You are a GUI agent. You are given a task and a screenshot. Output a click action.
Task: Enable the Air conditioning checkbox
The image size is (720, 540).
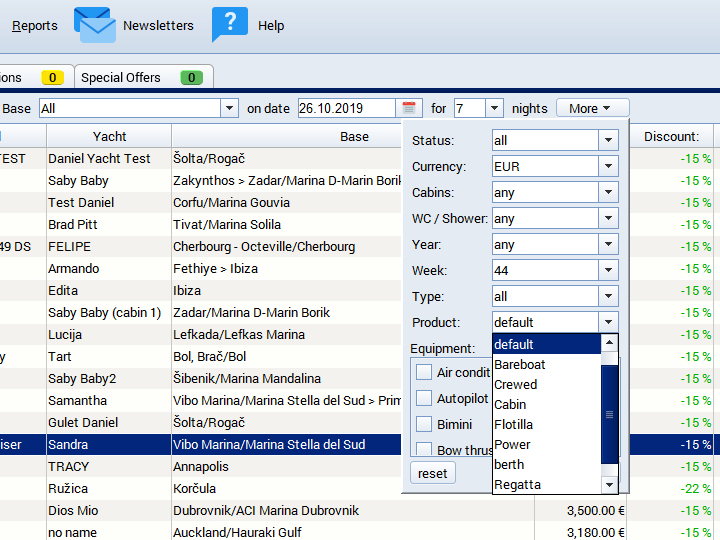click(423, 373)
